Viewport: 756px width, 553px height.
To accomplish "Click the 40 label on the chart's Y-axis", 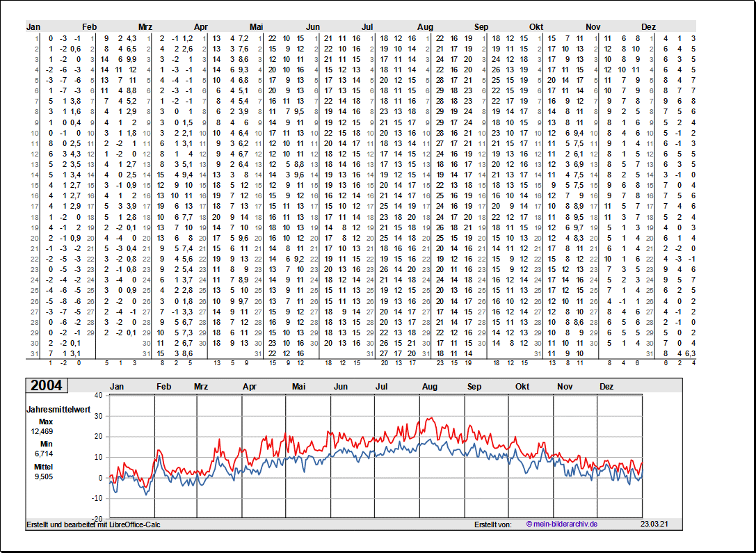I will (x=98, y=395).
